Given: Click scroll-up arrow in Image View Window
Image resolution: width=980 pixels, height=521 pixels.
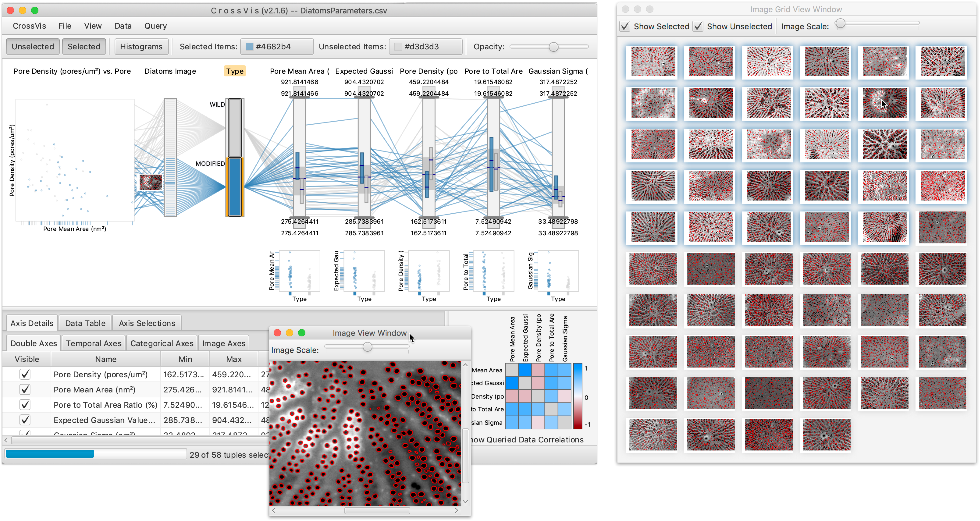Looking at the screenshot, I should [465, 365].
